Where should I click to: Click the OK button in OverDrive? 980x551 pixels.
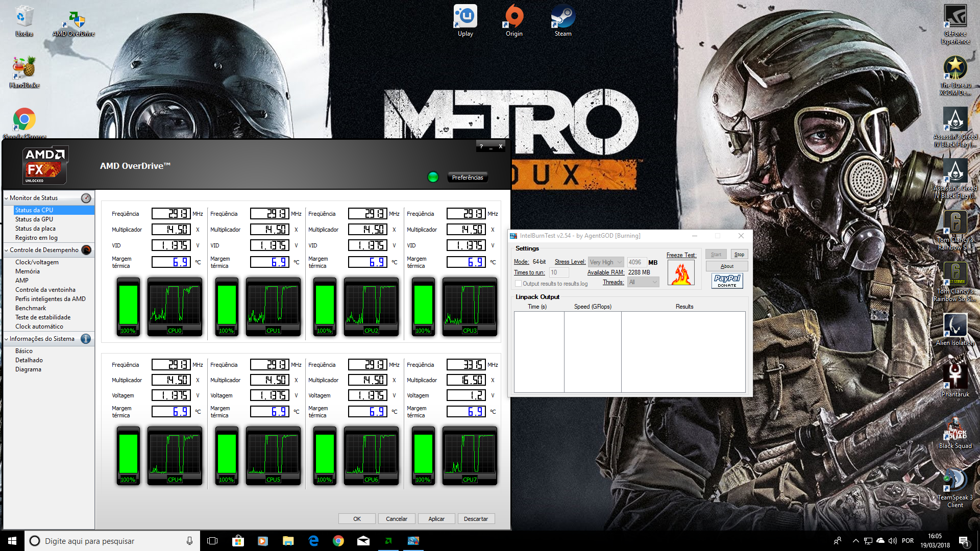357,519
